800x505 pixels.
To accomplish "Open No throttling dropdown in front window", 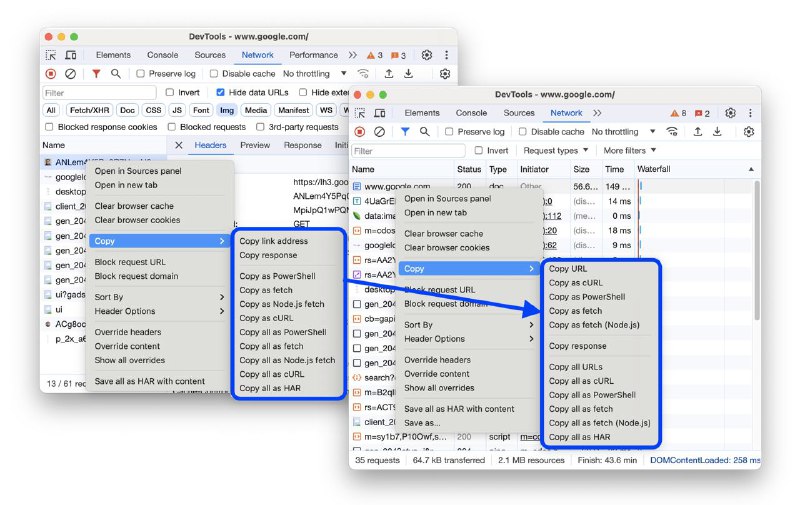I will tap(623, 132).
